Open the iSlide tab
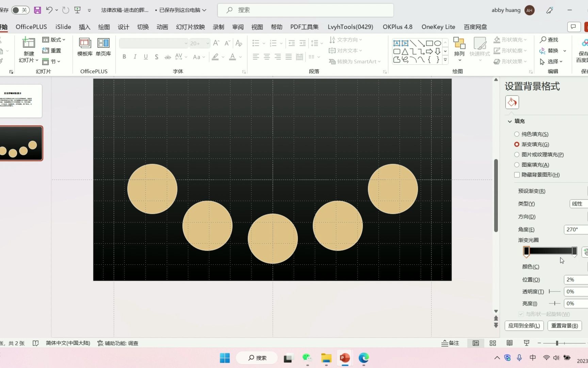 pyautogui.click(x=63, y=27)
